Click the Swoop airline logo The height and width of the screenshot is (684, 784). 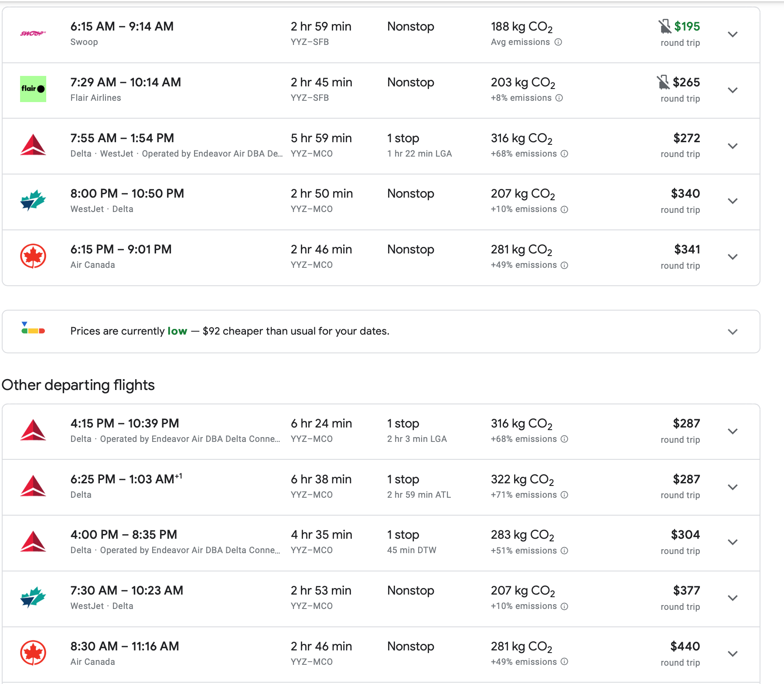(x=33, y=34)
